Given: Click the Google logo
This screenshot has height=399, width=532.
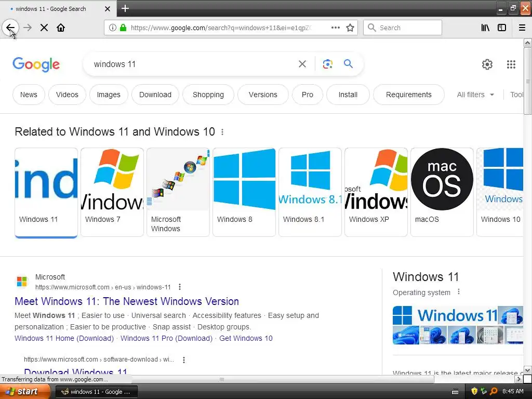Looking at the screenshot, I should click(x=36, y=64).
